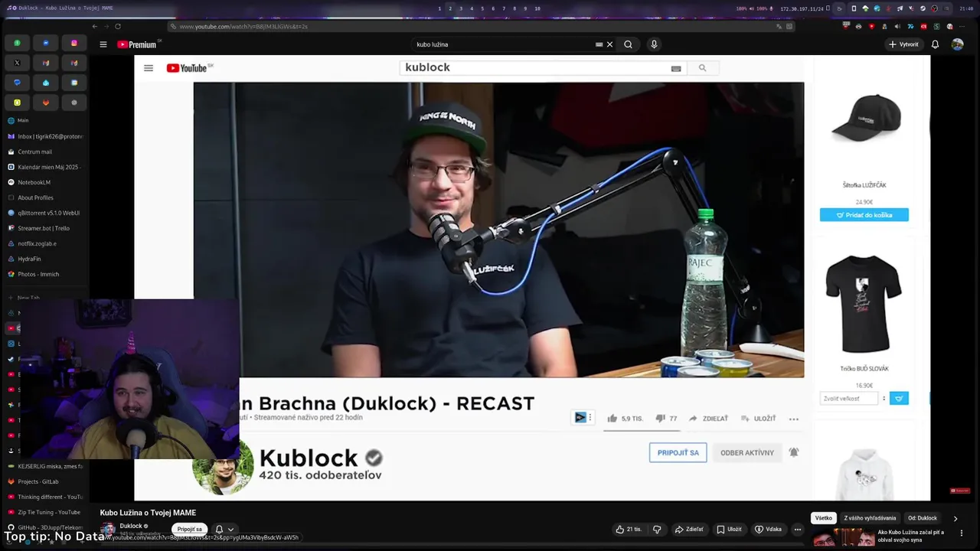The image size is (980, 551).
Task: Click the thumbs-up 5,9 tis. in video
Action: coord(626,419)
